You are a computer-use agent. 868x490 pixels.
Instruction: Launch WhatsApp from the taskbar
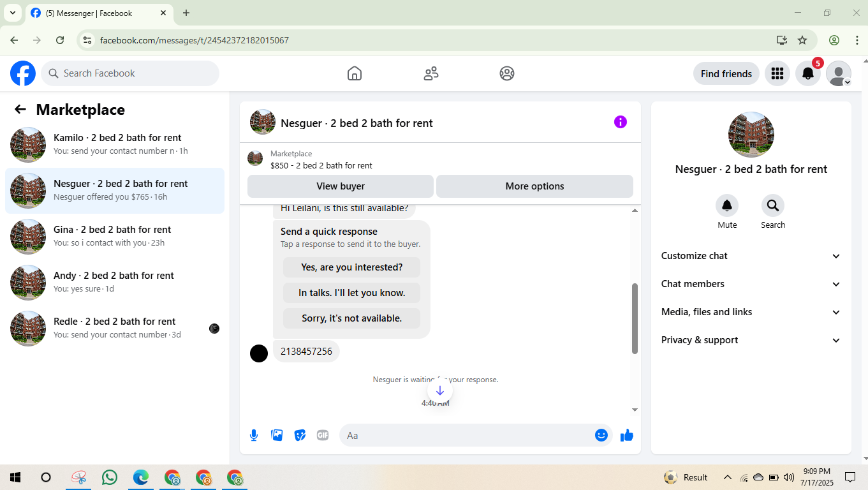(x=110, y=477)
